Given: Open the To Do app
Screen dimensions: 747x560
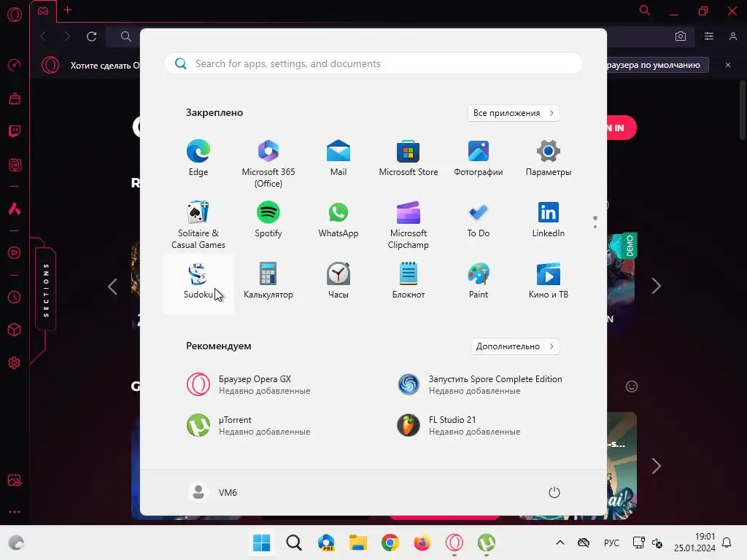Looking at the screenshot, I should click(479, 219).
